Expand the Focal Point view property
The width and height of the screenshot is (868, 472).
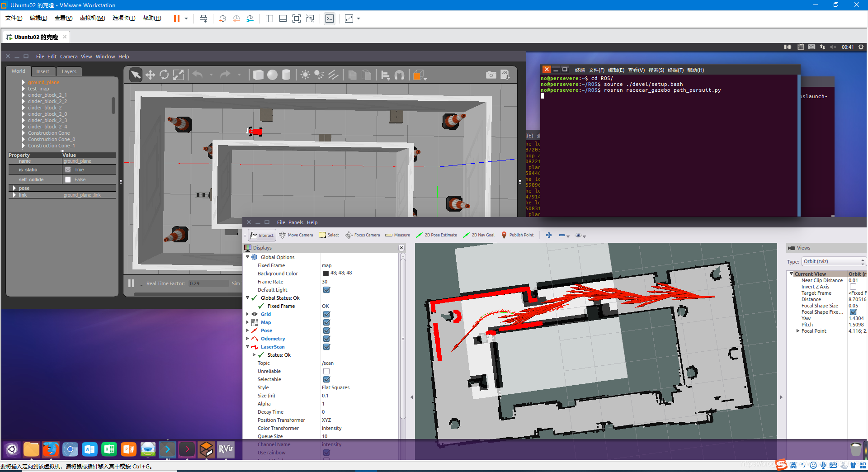797,331
